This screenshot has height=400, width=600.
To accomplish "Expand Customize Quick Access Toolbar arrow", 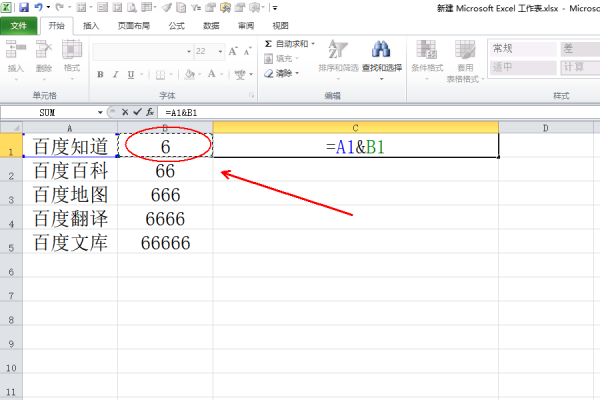I will [x=275, y=7].
